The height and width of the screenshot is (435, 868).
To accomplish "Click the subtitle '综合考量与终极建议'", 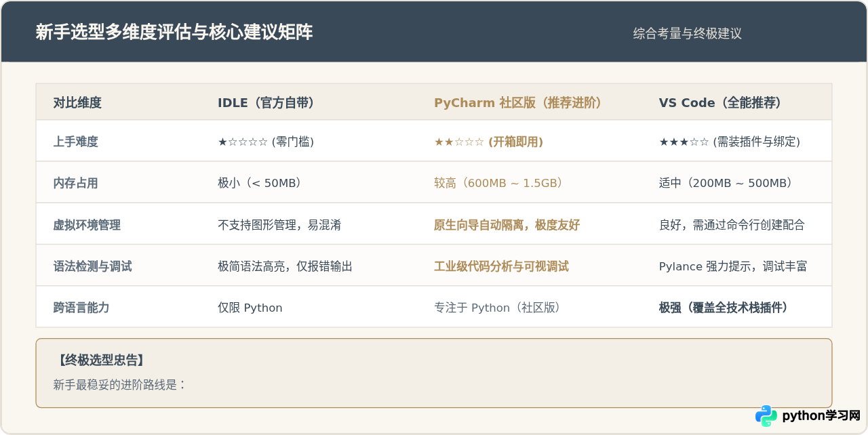I will (x=688, y=33).
